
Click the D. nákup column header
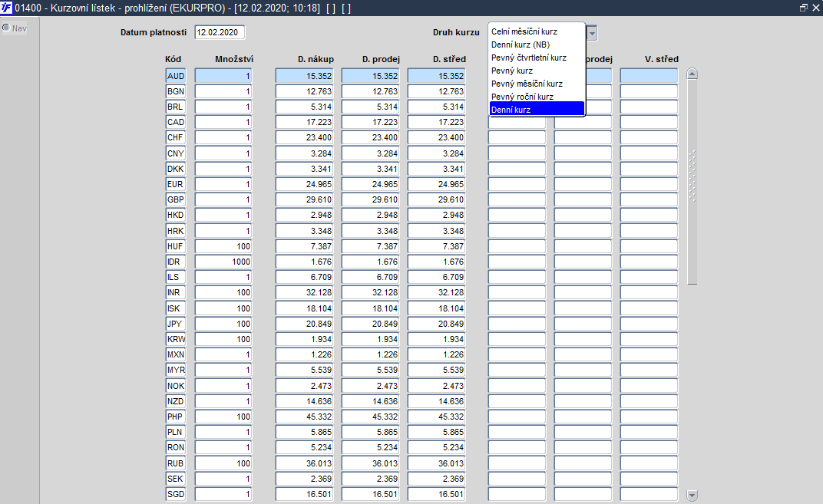click(x=316, y=59)
